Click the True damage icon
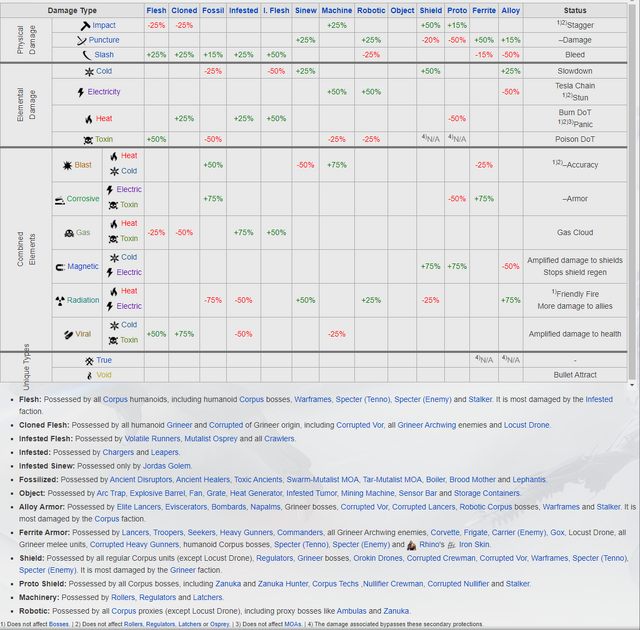Screen dimensions: 640x630 (x=89, y=361)
